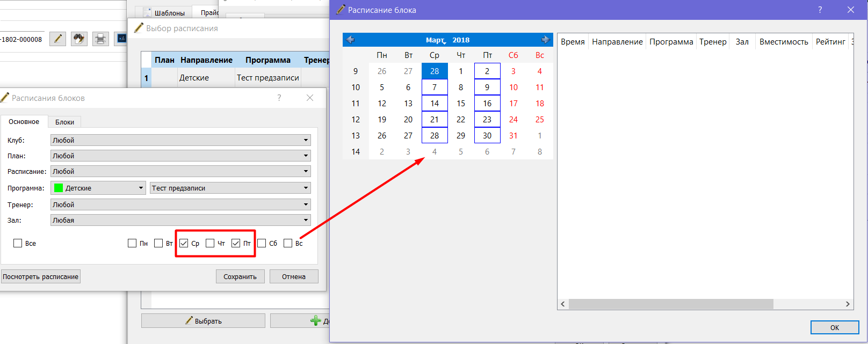Click the План column header in Выбор расписания

[x=164, y=60]
